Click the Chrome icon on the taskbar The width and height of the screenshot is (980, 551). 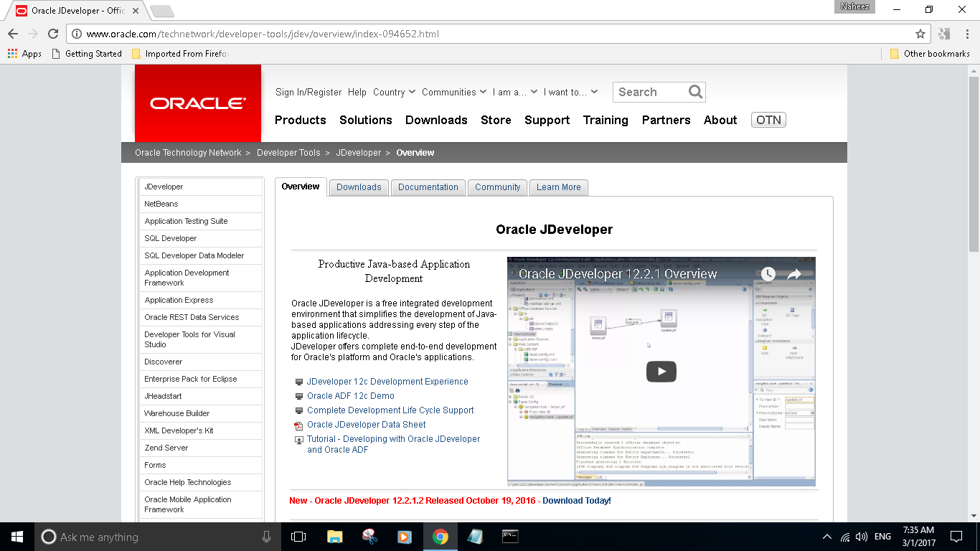pos(440,537)
